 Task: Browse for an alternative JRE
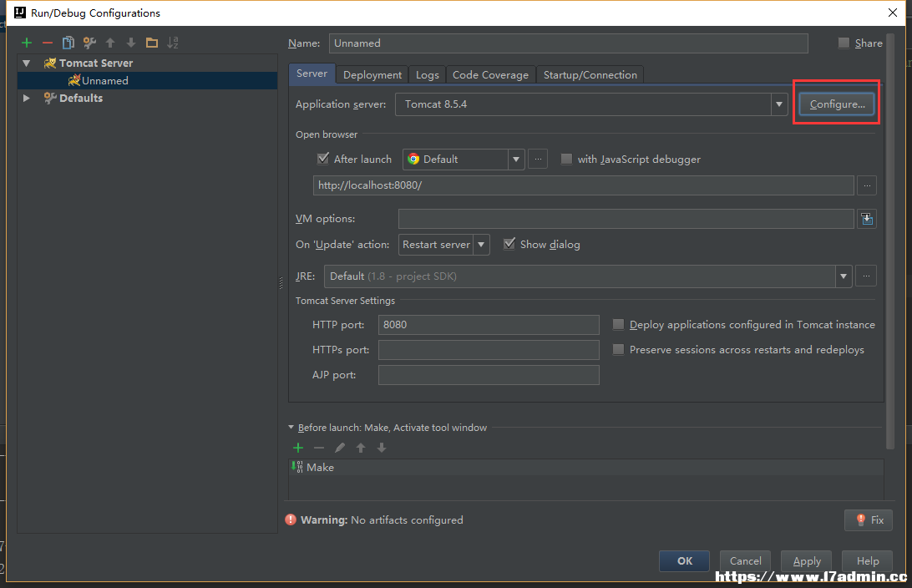tap(866, 276)
